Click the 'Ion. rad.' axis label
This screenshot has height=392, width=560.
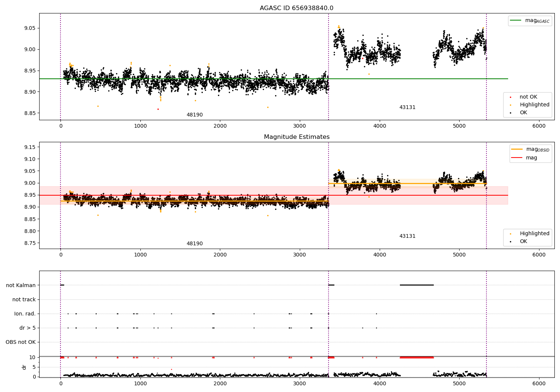click(x=25, y=314)
